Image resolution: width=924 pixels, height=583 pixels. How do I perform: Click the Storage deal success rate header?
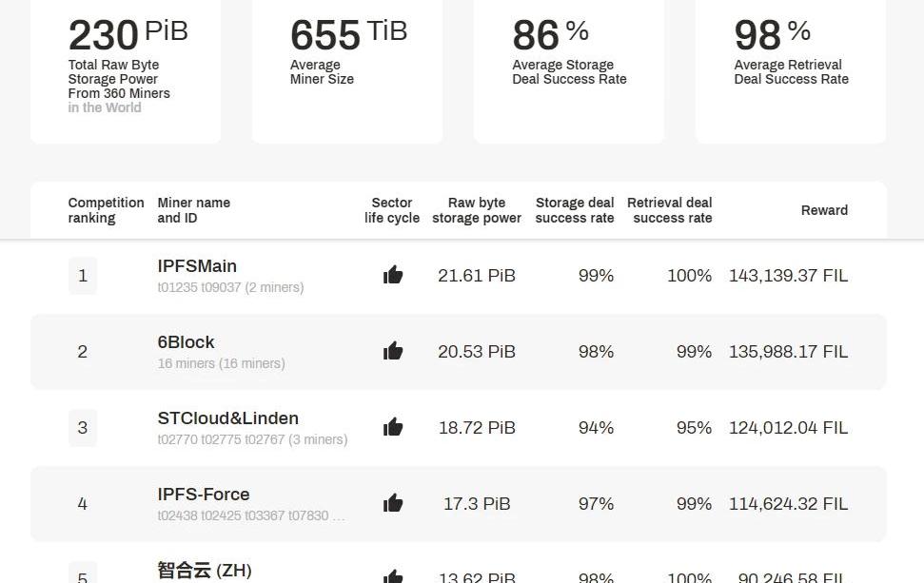(x=575, y=210)
